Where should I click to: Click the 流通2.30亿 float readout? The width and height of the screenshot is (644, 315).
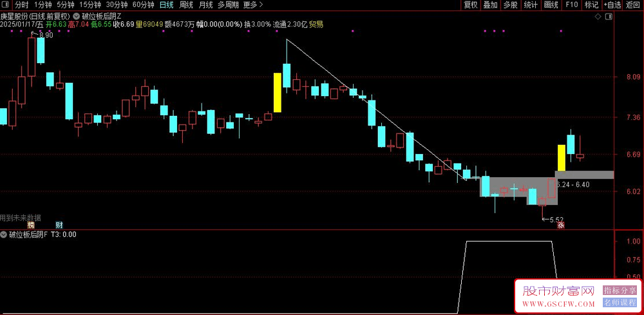[x=290, y=24]
